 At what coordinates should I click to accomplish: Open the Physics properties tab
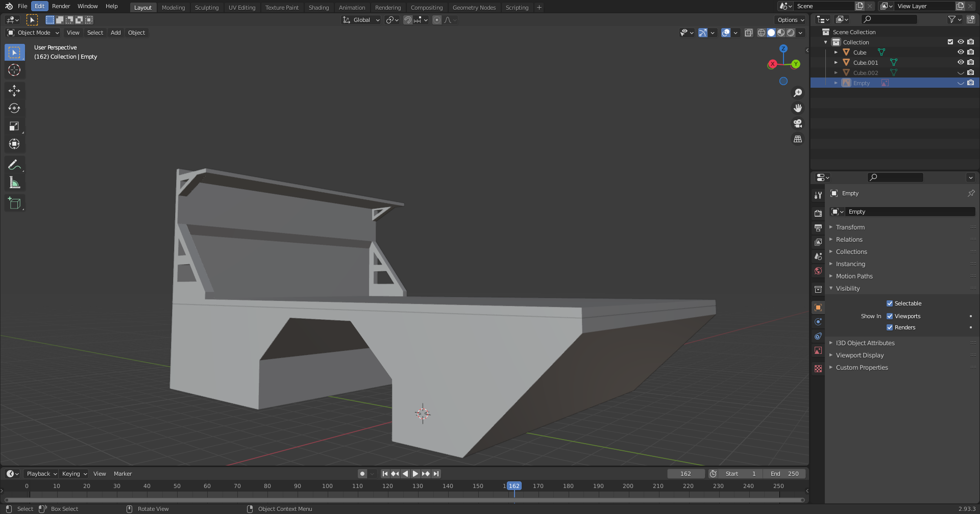tap(818, 322)
